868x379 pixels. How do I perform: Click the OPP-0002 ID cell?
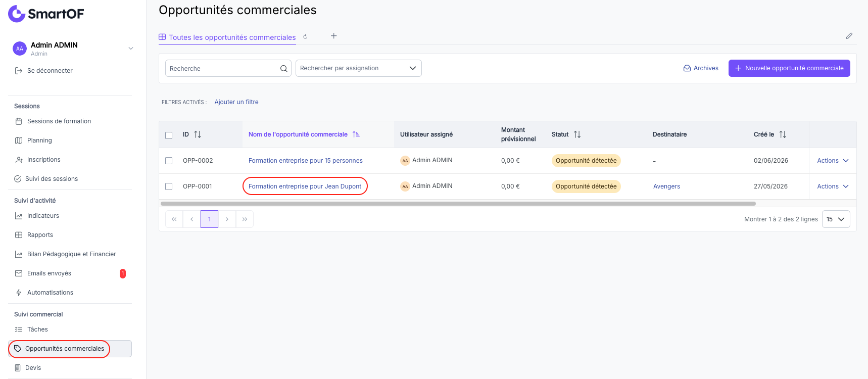click(x=198, y=161)
